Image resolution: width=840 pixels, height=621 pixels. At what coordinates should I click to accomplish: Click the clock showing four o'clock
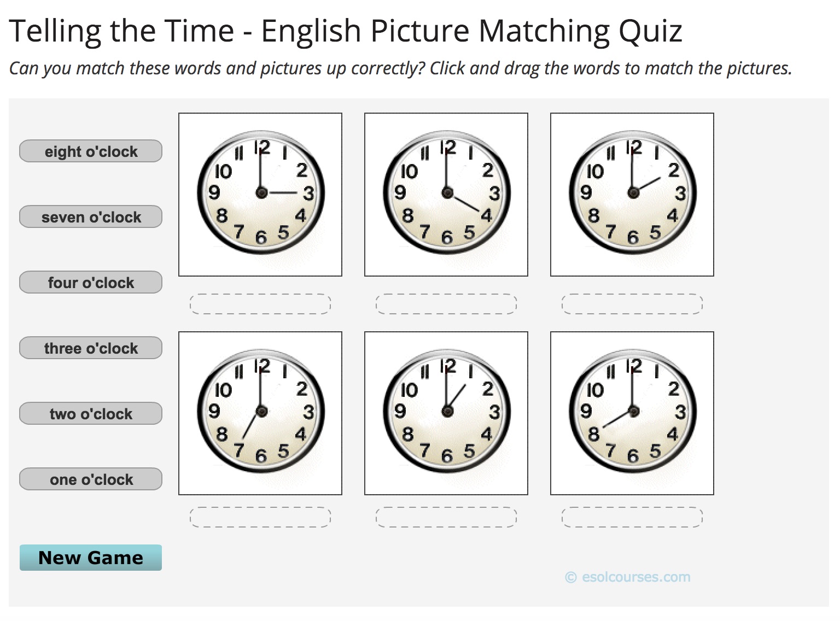pyautogui.click(x=446, y=194)
